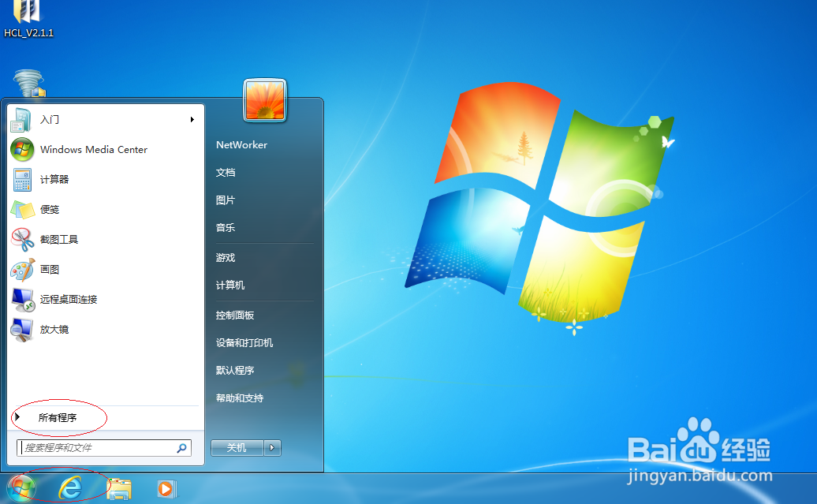
Task: Open 设备和打印机 (Devices and Printers)
Action: 244,343
